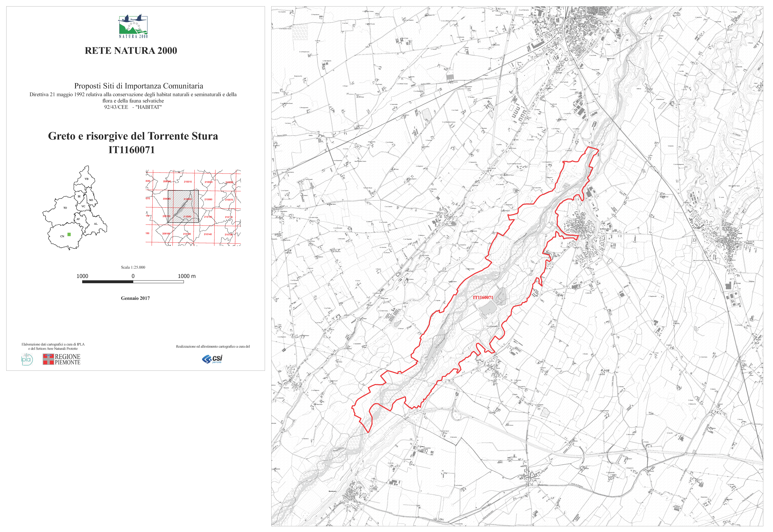This screenshot has height=532, width=773.
Task: Click the RETE NATURA 2000 title
Action: point(131,51)
